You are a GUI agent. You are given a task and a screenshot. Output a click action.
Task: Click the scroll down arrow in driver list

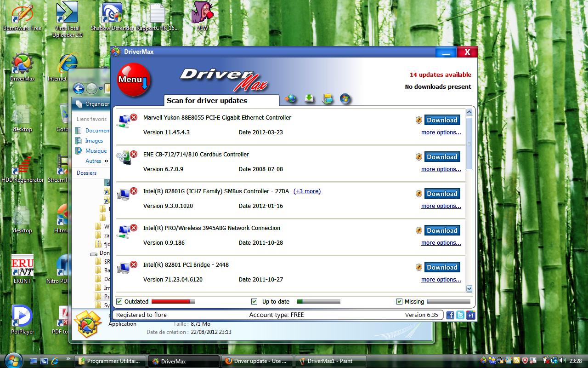pos(469,289)
